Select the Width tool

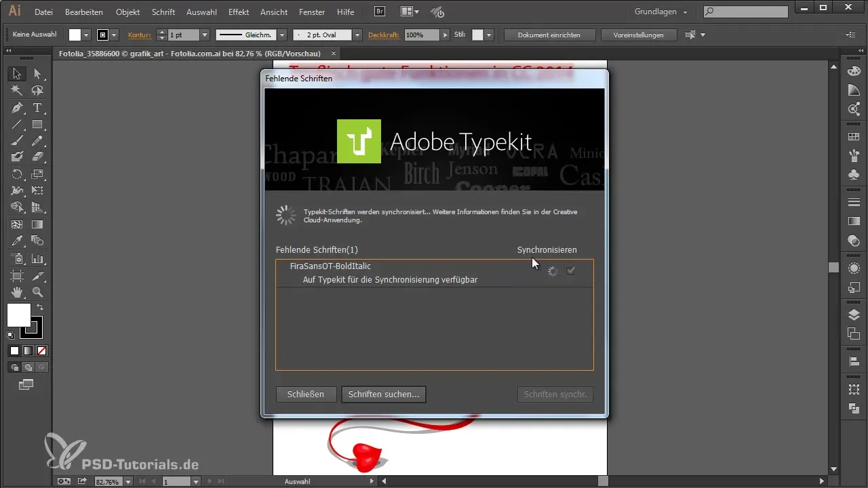click(x=17, y=190)
